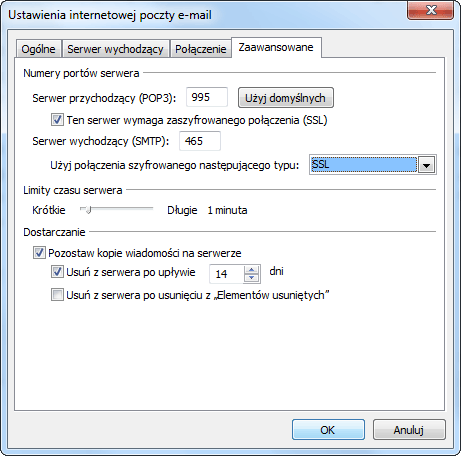
Task: Click the server timeout slider thumb
Action: click(88, 210)
